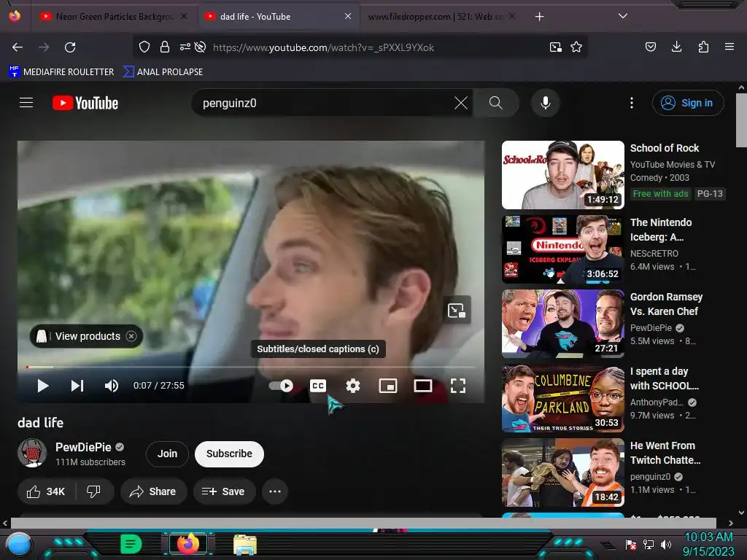Open PewDiePie channel avatar
The image size is (747, 560).
(32, 453)
